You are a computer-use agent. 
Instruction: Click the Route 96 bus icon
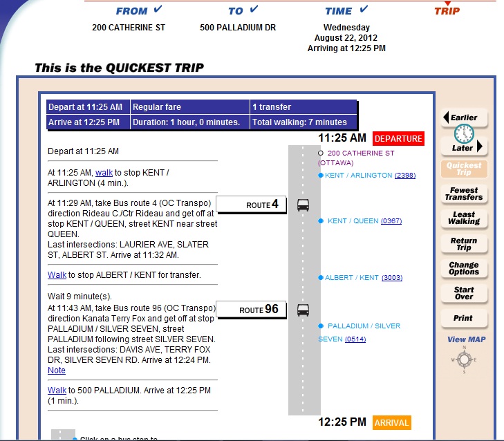pyautogui.click(x=303, y=309)
